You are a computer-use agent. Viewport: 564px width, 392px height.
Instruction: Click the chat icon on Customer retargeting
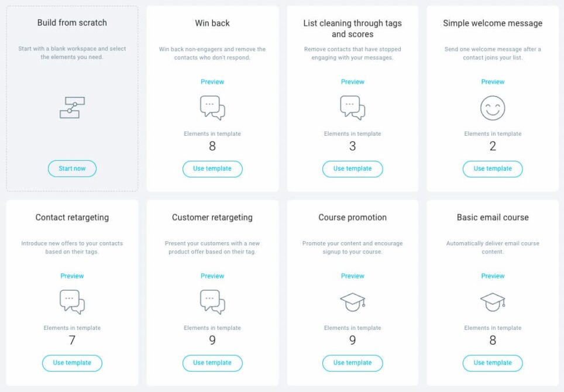coord(212,302)
